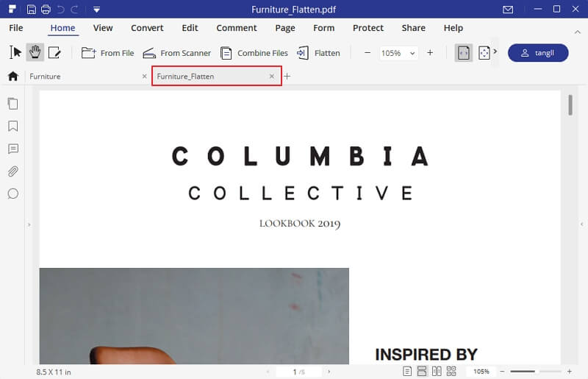Screen dimensions: 588x379
Task: Toggle fit page view mode
Action: [x=484, y=53]
